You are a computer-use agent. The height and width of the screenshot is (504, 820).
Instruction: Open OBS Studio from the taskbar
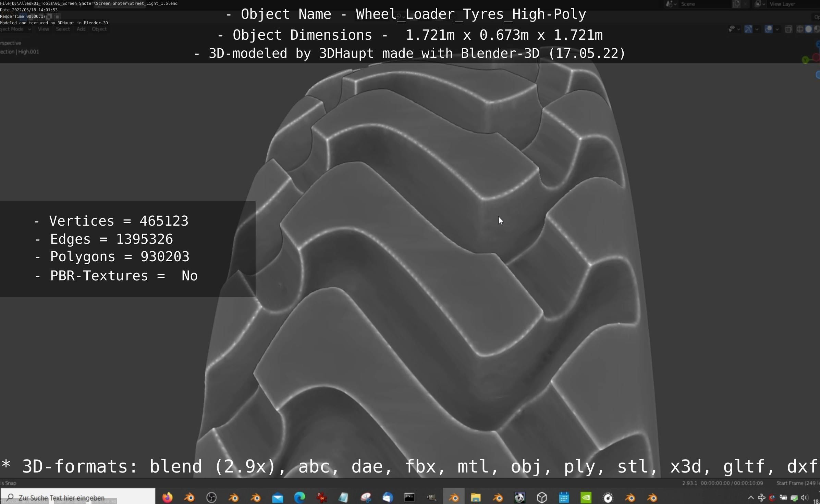[211, 497]
